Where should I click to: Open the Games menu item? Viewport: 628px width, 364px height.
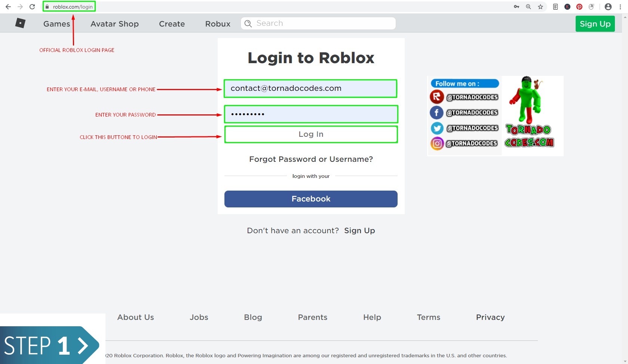pos(57,24)
